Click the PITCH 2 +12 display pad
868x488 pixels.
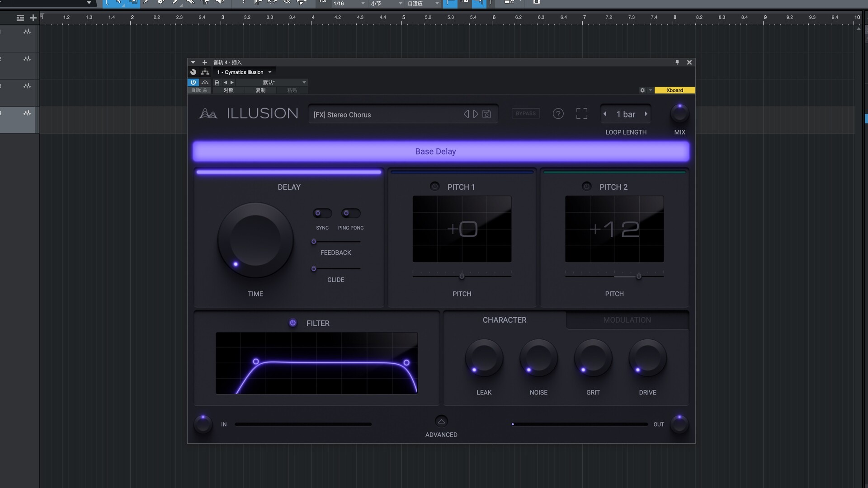(614, 229)
